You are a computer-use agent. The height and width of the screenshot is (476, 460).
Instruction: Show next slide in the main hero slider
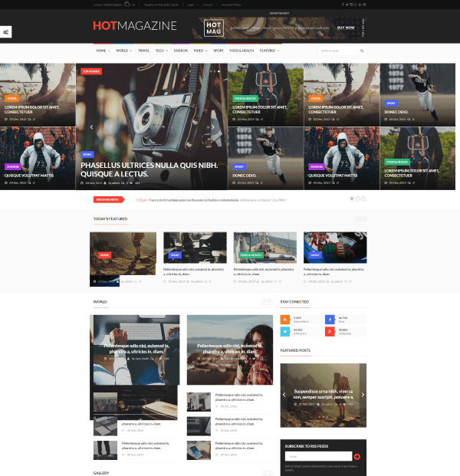213,127
